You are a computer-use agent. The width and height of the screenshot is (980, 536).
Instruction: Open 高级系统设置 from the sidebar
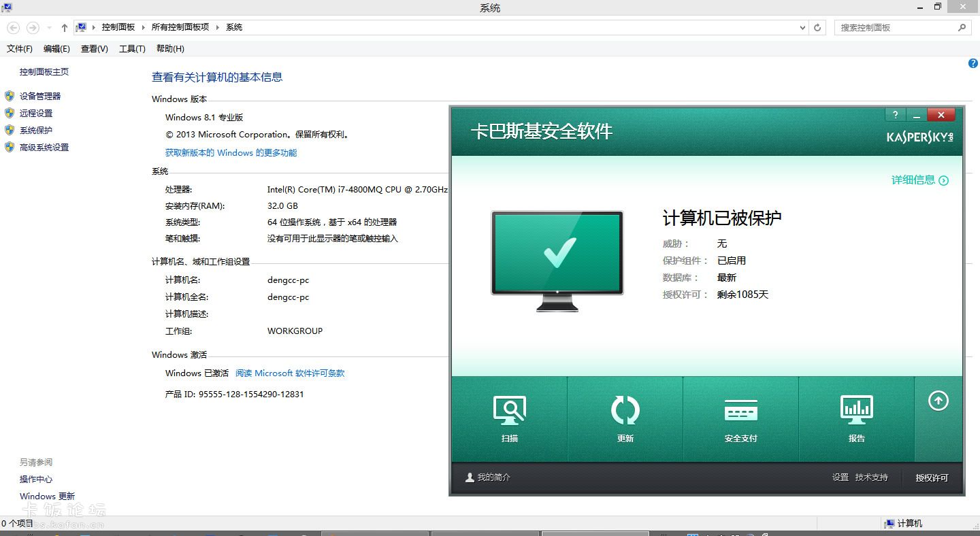point(44,148)
